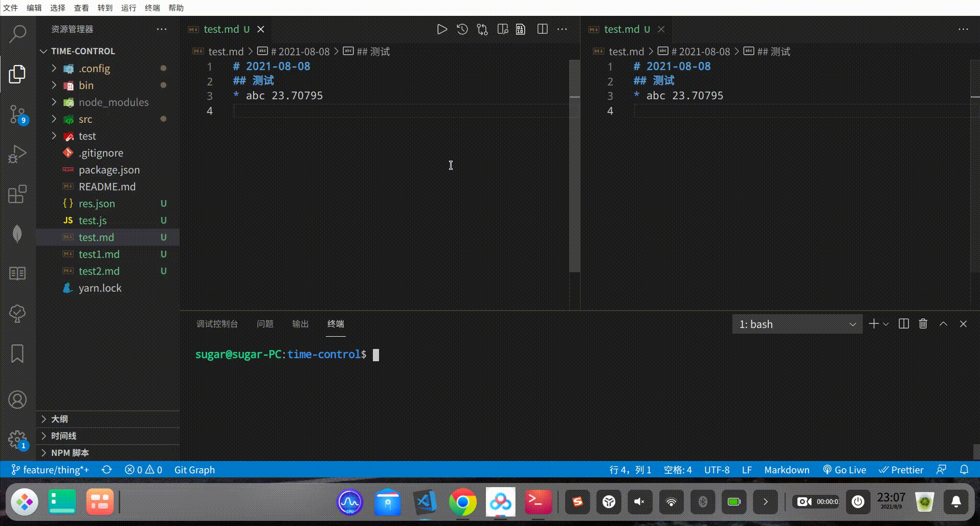
Task: Expand the test folder
Action: pos(108,136)
